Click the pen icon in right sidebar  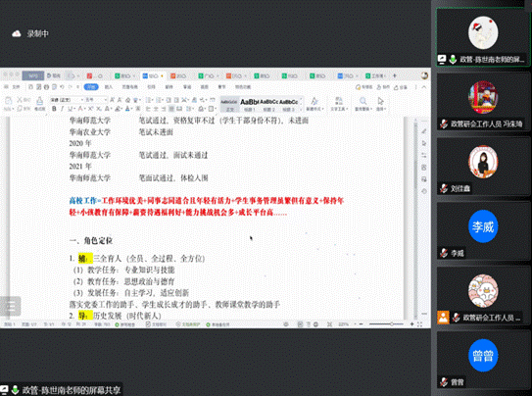424,131
